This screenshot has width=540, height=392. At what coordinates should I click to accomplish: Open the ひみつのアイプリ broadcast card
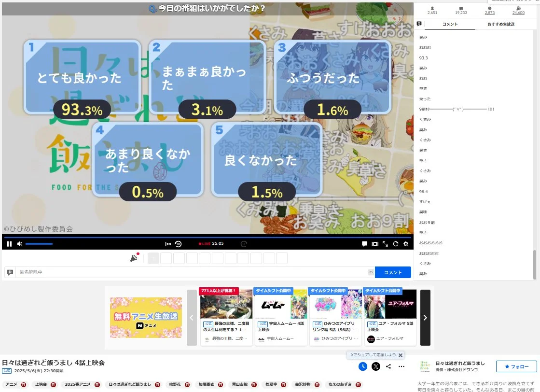(x=336, y=317)
